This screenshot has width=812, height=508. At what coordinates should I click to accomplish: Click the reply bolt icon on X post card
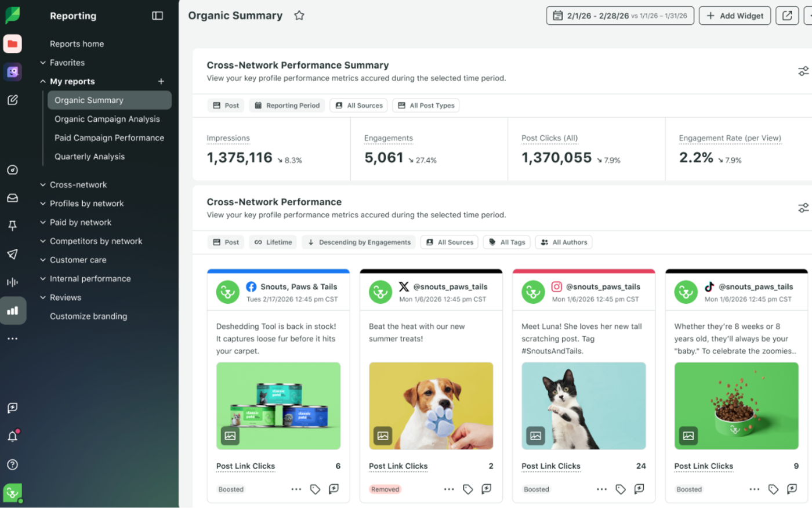pyautogui.click(x=487, y=489)
